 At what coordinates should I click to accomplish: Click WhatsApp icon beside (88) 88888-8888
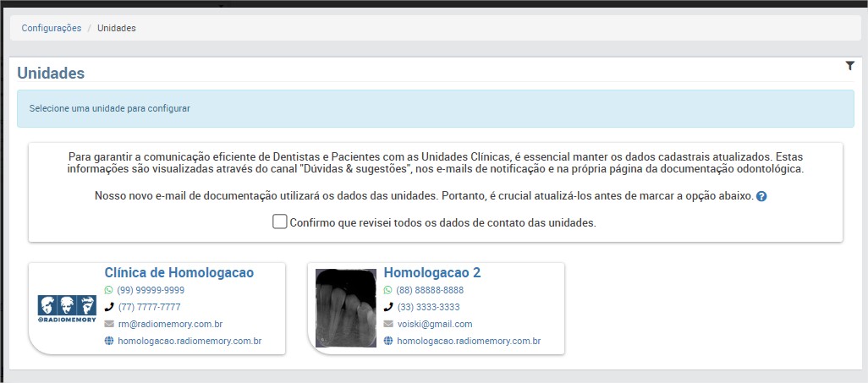click(388, 290)
